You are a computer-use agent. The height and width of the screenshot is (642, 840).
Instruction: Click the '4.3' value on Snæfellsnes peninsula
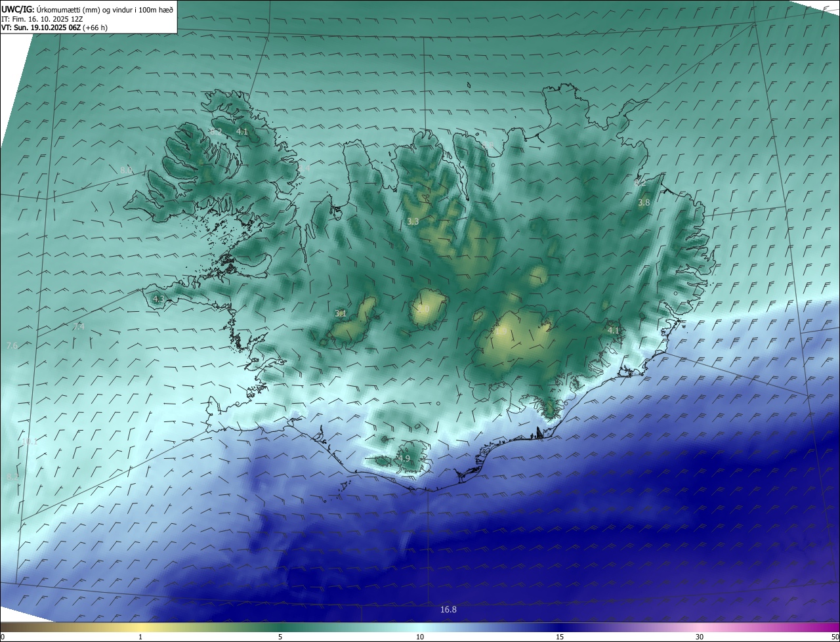(x=158, y=299)
